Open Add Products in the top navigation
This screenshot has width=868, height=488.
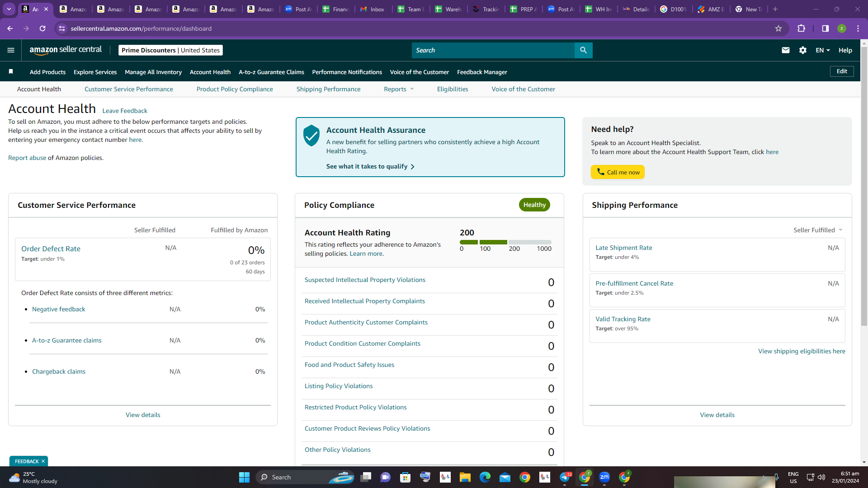click(x=47, y=72)
